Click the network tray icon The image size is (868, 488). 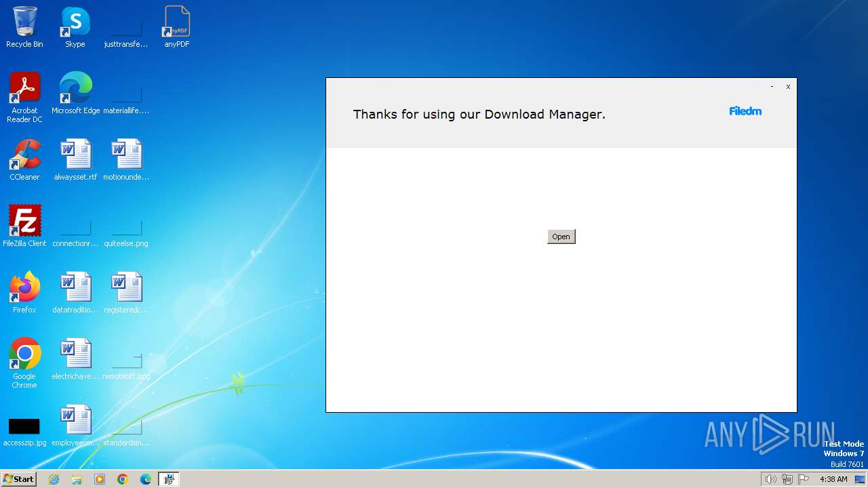[787, 479]
